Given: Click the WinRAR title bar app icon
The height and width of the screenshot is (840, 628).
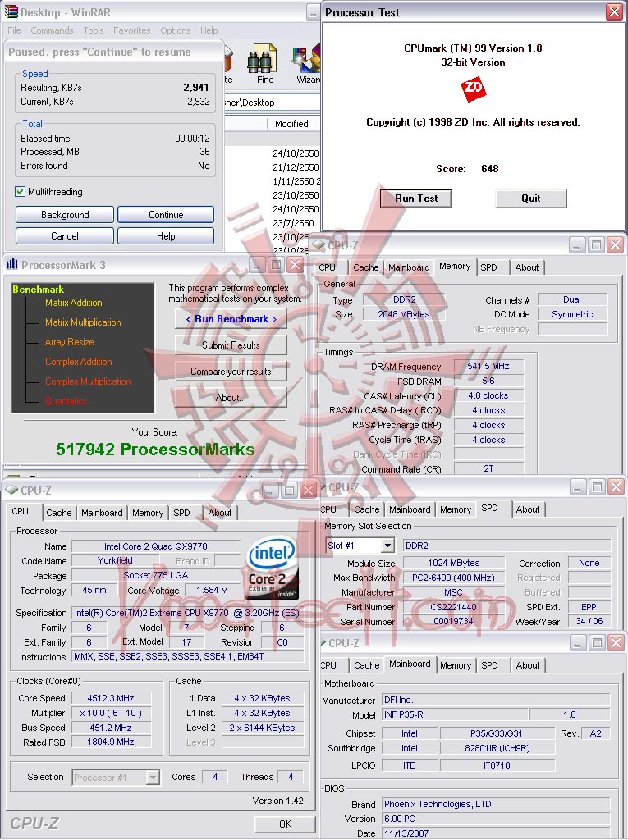Looking at the screenshot, I should tap(11, 11).
